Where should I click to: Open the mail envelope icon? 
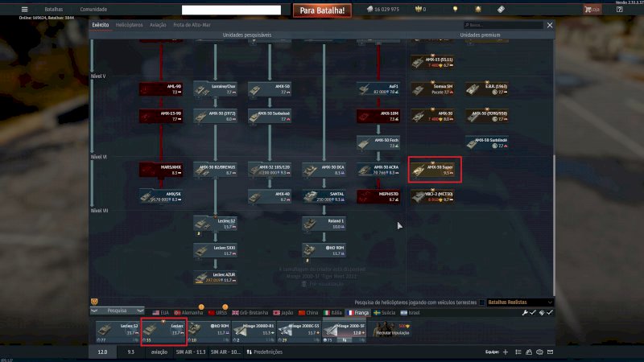point(551,352)
